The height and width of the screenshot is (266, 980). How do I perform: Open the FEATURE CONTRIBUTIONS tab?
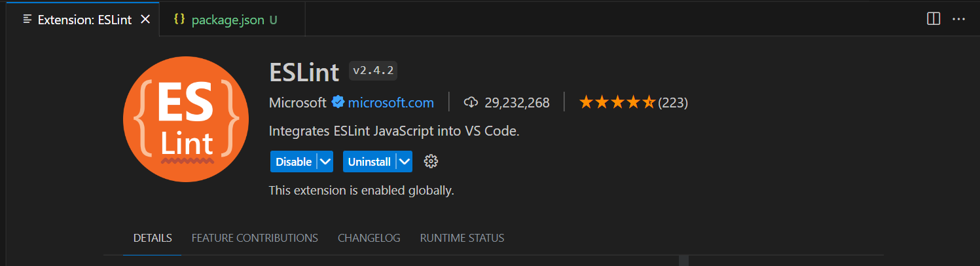255,238
